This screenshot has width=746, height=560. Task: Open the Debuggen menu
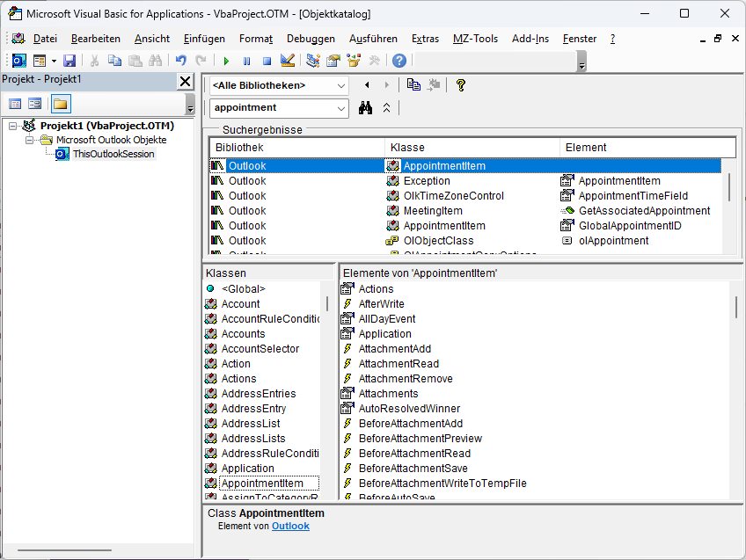click(311, 39)
